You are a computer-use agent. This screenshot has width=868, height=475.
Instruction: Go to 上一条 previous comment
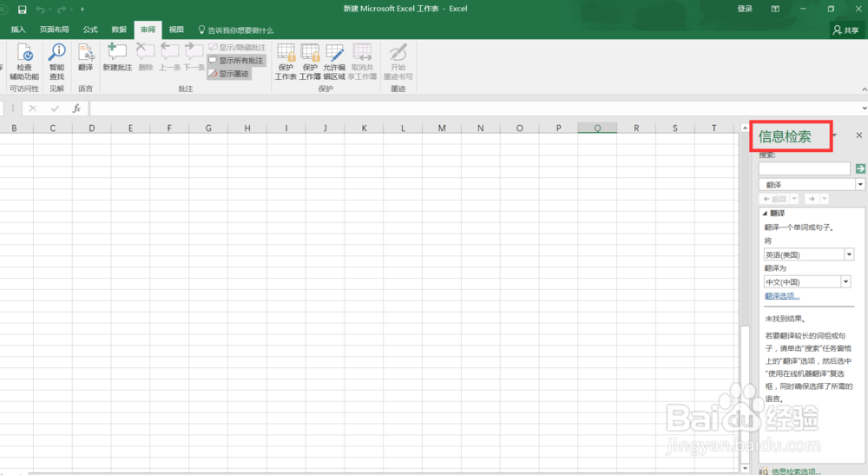pyautogui.click(x=170, y=57)
